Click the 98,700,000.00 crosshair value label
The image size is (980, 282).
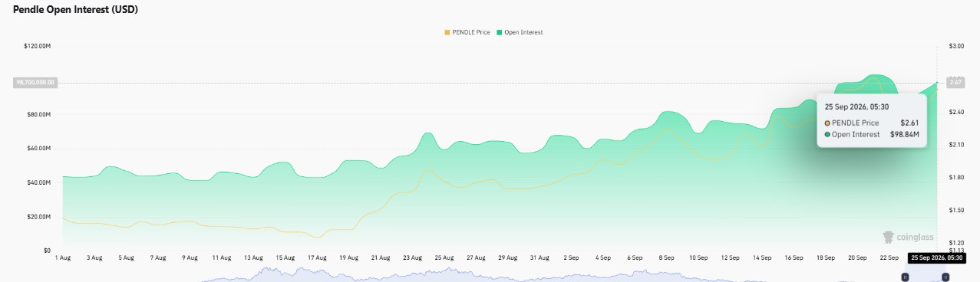[x=35, y=82]
